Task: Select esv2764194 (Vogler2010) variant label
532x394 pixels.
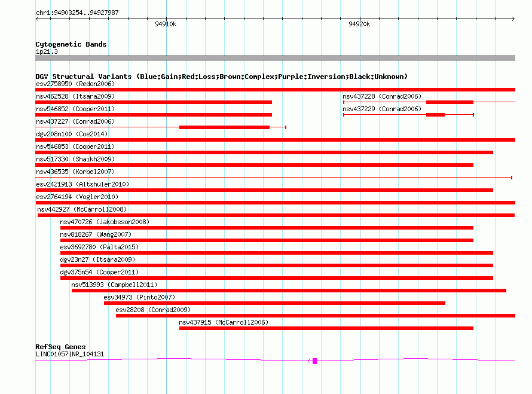Action: [77, 197]
